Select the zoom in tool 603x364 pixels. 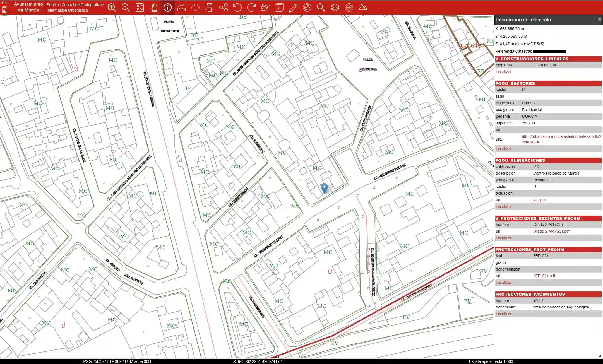coord(112,8)
